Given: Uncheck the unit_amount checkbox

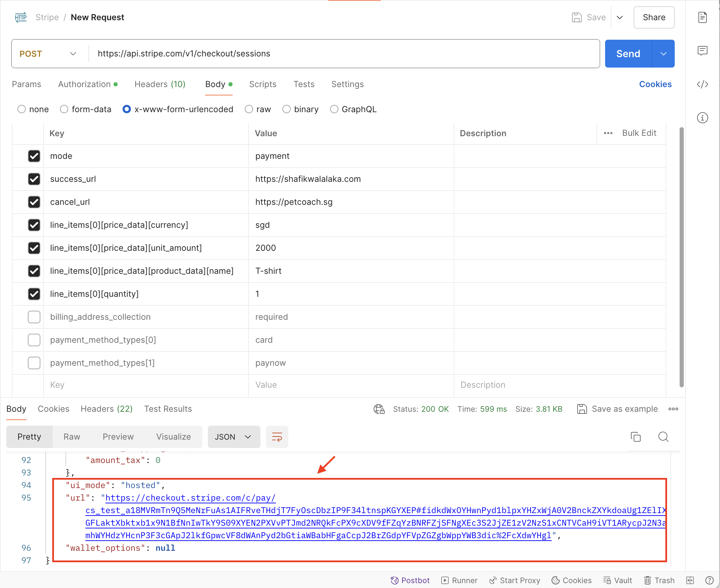Looking at the screenshot, I should click(34, 248).
